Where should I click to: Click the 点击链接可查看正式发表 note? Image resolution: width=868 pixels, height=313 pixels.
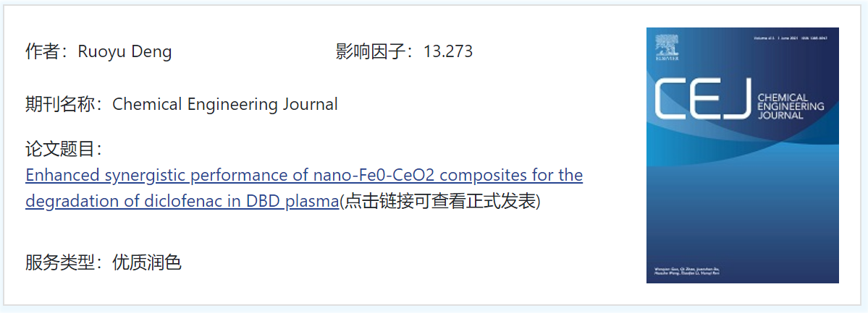point(439,201)
